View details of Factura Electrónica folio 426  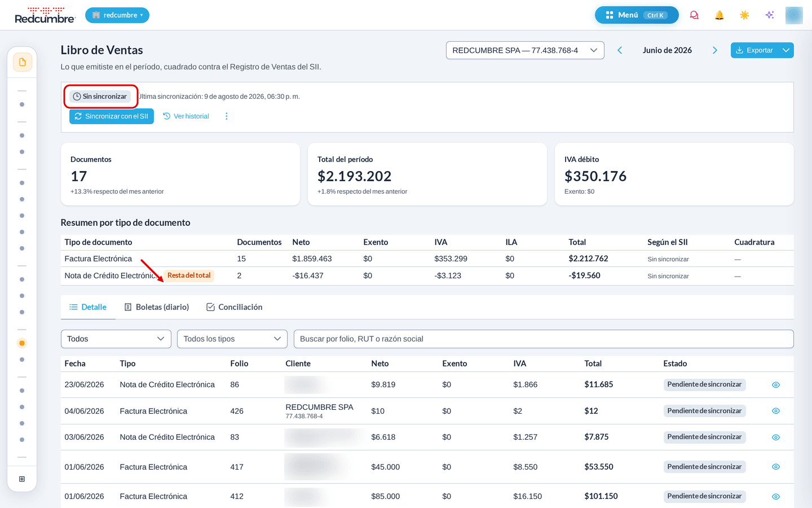(x=776, y=411)
